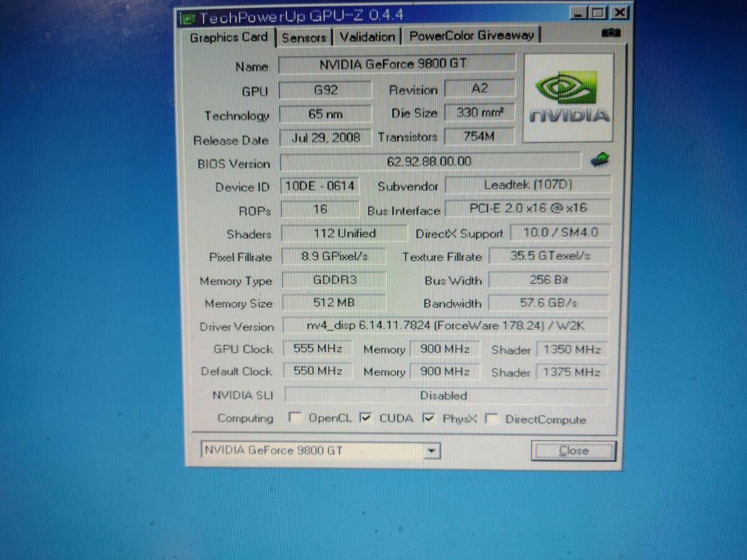Click the Close button
The image size is (747, 560).
pos(573,450)
